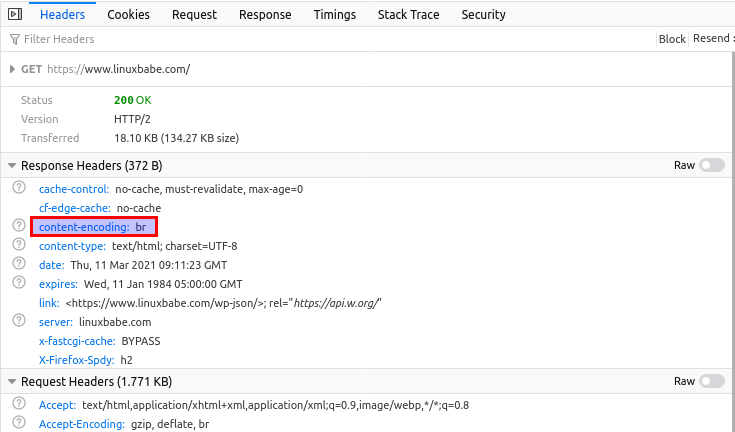Click help icon beside Accept request header
This screenshot has height=432, width=735.
pos(18,404)
